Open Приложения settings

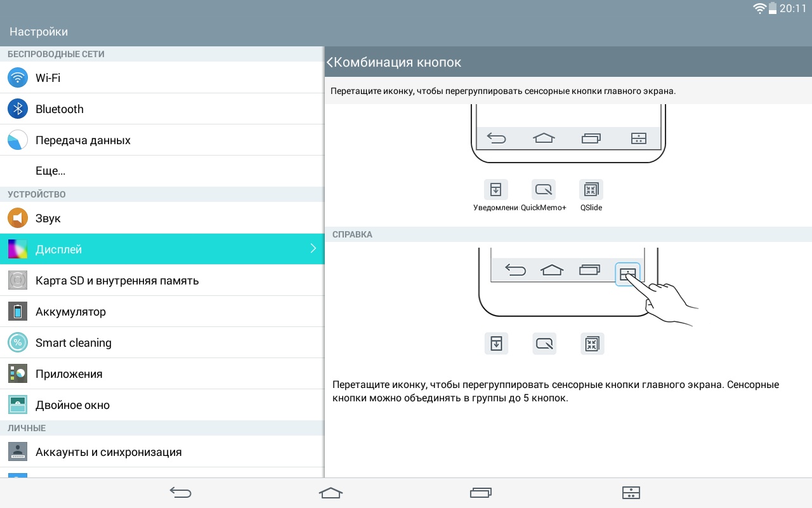[162, 374]
